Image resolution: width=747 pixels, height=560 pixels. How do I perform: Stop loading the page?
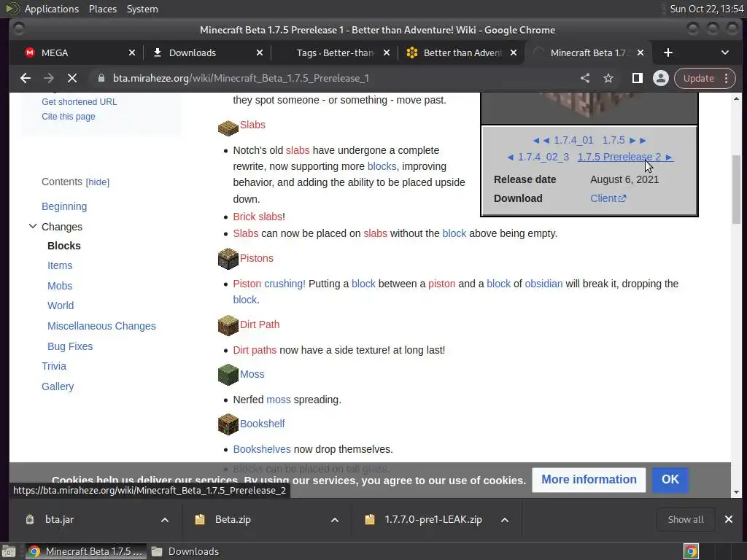[72, 78]
